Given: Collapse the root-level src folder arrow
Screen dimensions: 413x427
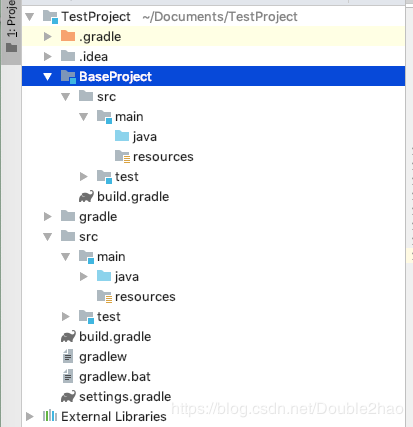Looking at the screenshot, I should click(x=48, y=237).
